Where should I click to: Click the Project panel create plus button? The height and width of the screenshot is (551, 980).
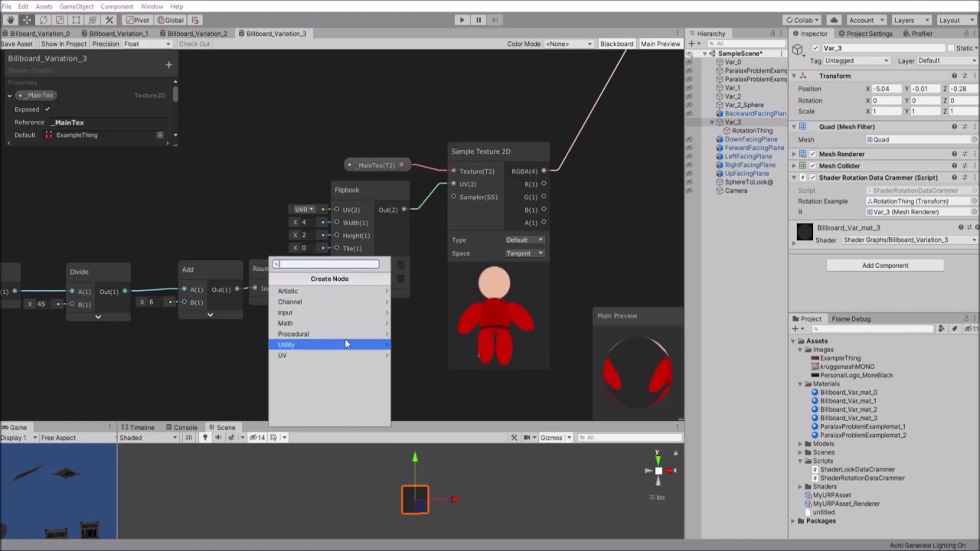tap(796, 329)
